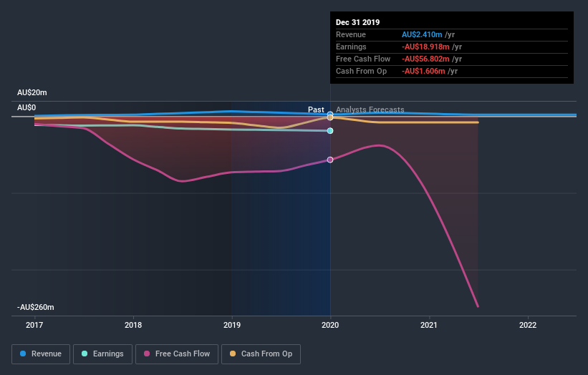This screenshot has height=375, width=588.
Task: Click the -AU$260m y-axis label
Action: (36, 307)
